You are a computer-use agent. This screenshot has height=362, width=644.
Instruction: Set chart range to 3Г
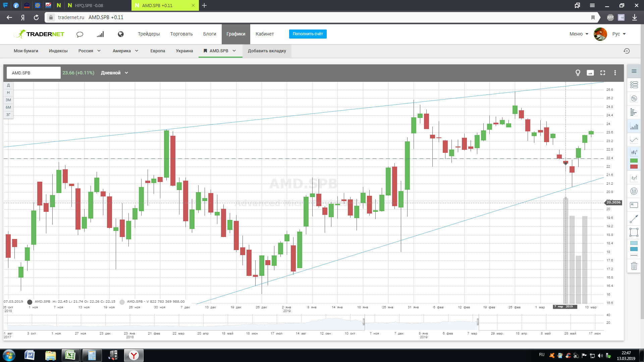[x=8, y=115]
